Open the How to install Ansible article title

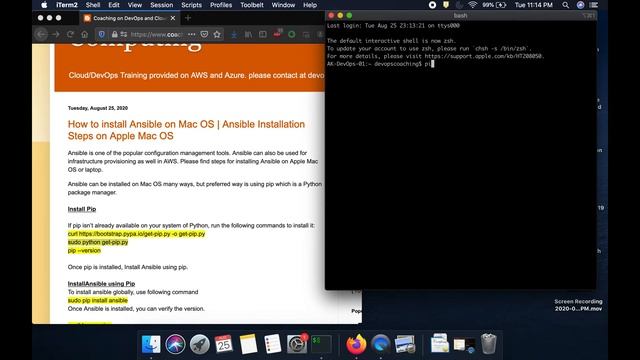click(x=186, y=130)
